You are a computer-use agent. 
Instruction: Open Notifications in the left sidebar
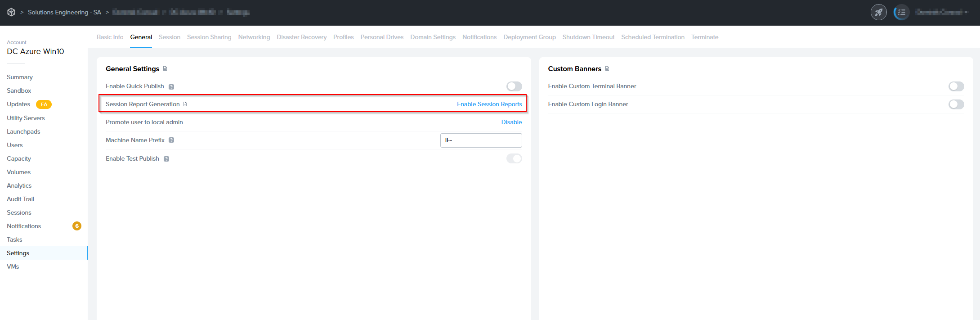(x=24, y=226)
